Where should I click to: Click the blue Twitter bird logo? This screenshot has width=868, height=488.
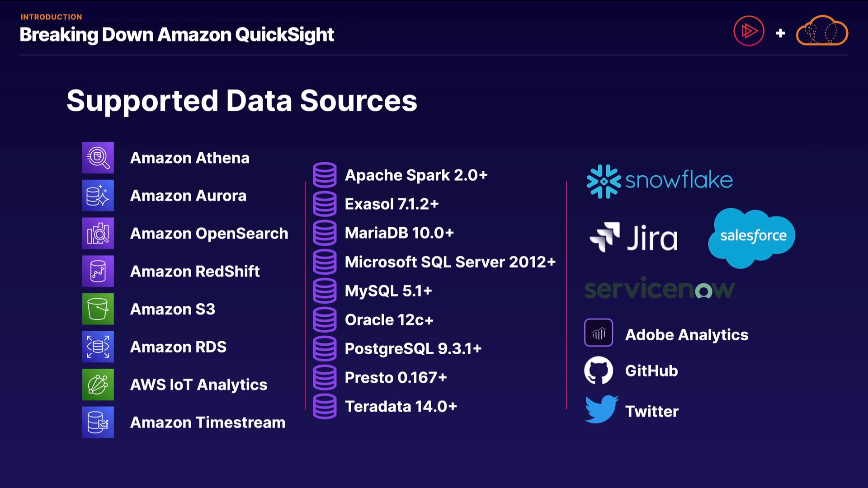(x=601, y=409)
